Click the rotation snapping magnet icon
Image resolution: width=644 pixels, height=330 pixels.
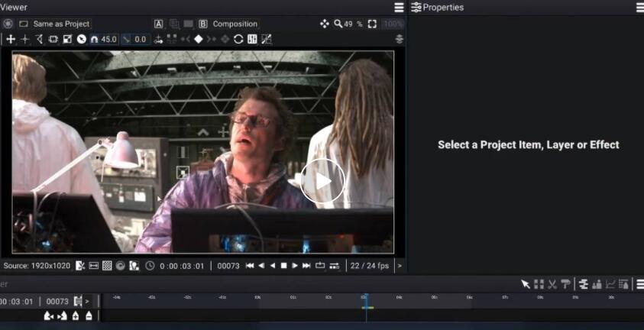pyautogui.click(x=95, y=40)
